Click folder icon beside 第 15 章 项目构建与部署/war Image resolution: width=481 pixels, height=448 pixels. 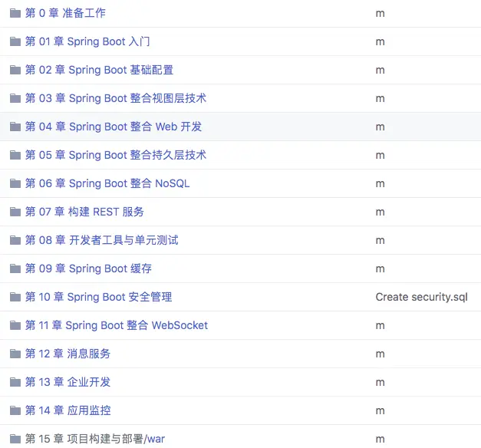[15, 439]
